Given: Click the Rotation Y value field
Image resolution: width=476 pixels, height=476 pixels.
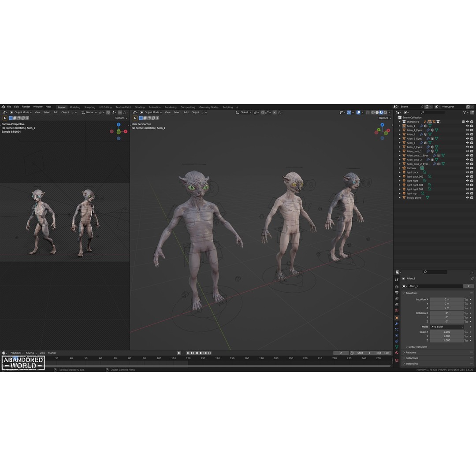Looking at the screenshot, I should point(447,317).
